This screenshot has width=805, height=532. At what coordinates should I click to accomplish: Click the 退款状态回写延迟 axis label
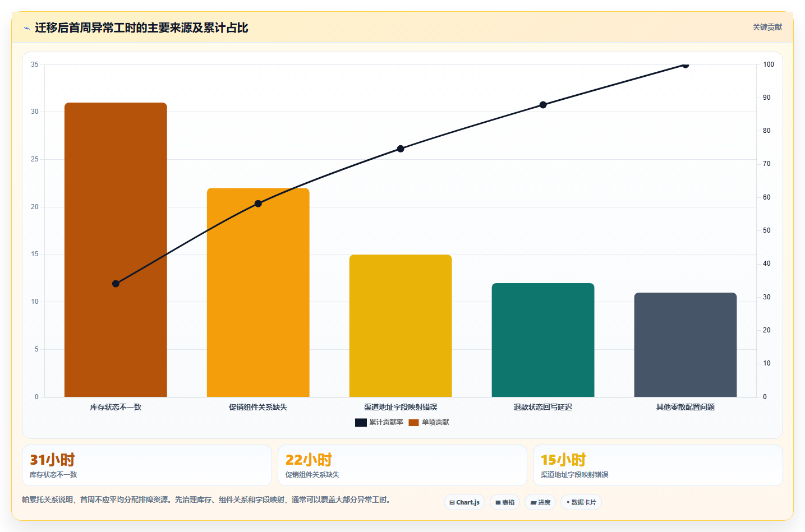[x=543, y=407]
